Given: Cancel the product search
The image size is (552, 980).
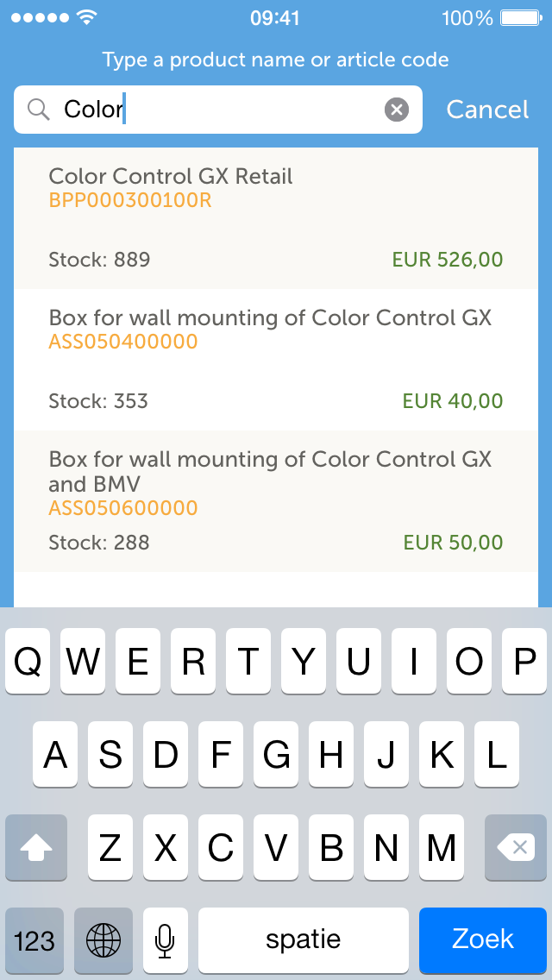Looking at the screenshot, I should pos(487,110).
